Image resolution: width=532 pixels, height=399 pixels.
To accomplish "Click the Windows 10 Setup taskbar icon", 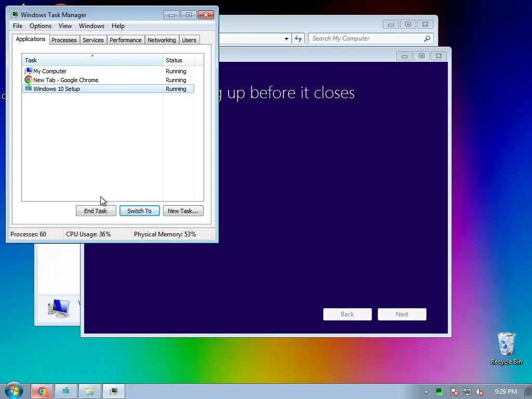I will [x=66, y=392].
